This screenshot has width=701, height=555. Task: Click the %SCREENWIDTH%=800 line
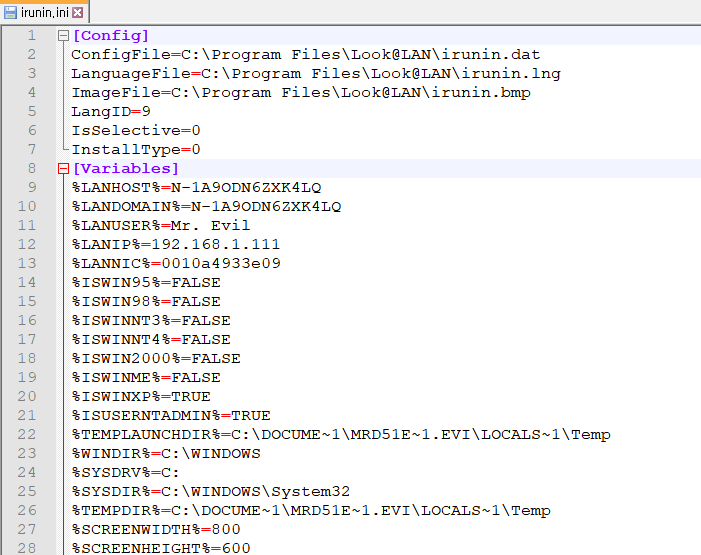[156, 530]
